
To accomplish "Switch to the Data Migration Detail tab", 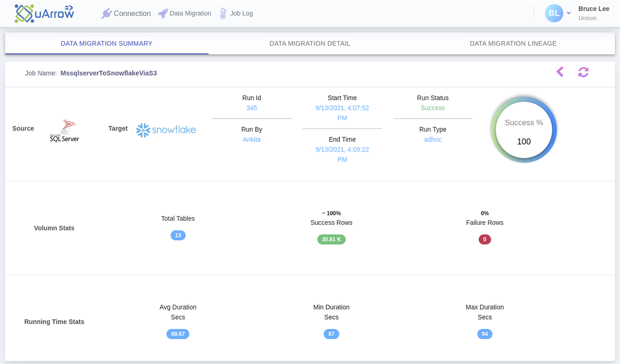I will [309, 43].
